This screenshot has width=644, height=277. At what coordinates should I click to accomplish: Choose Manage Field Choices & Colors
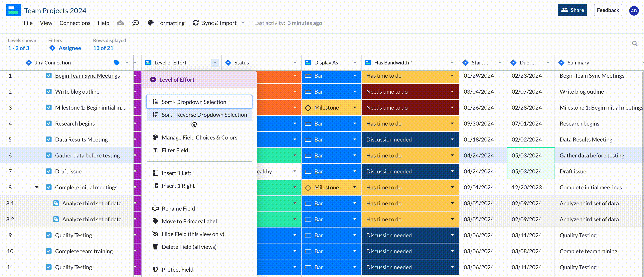(x=199, y=138)
